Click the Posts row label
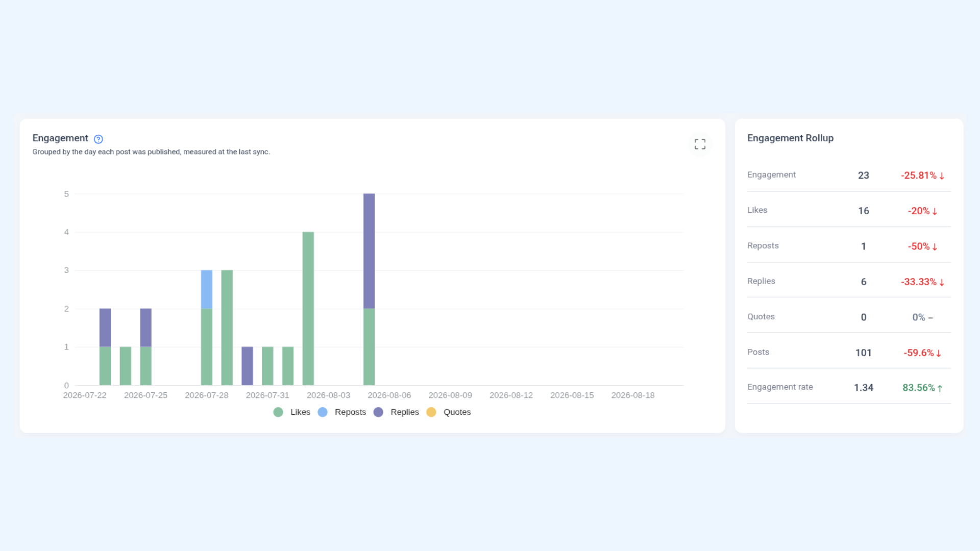The width and height of the screenshot is (980, 551). click(x=758, y=352)
